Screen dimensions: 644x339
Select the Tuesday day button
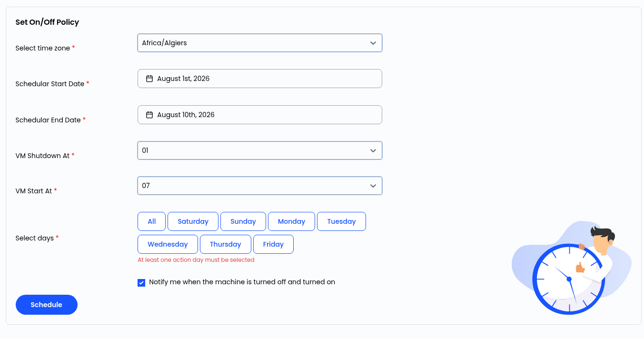[341, 221]
